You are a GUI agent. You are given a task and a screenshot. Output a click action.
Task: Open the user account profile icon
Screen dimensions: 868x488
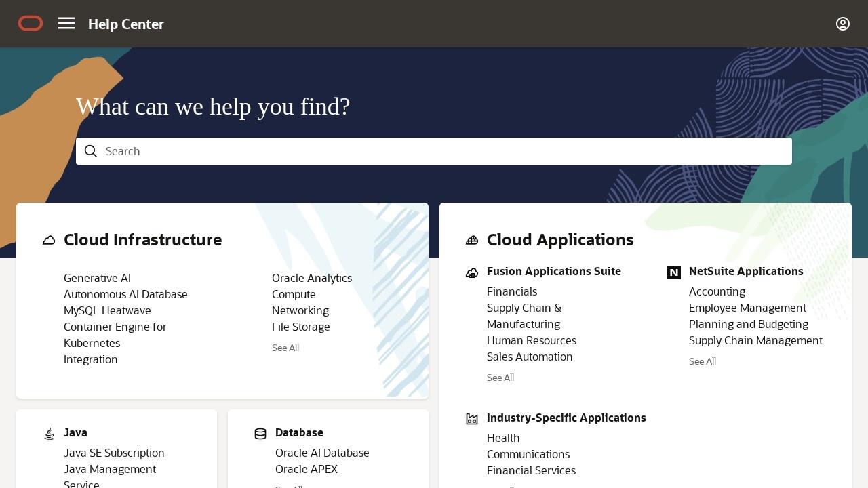[x=843, y=24]
